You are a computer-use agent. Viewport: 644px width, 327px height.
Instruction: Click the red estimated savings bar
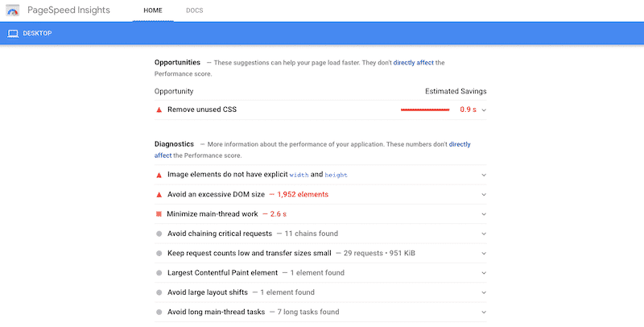point(425,110)
